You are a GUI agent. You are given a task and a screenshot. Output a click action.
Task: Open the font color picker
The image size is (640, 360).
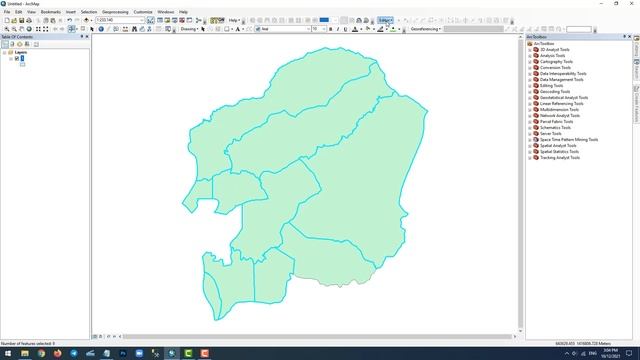(x=355, y=29)
